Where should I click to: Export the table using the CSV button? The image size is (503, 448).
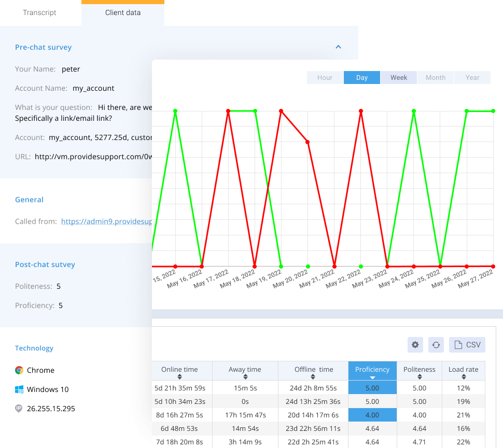(x=466, y=344)
